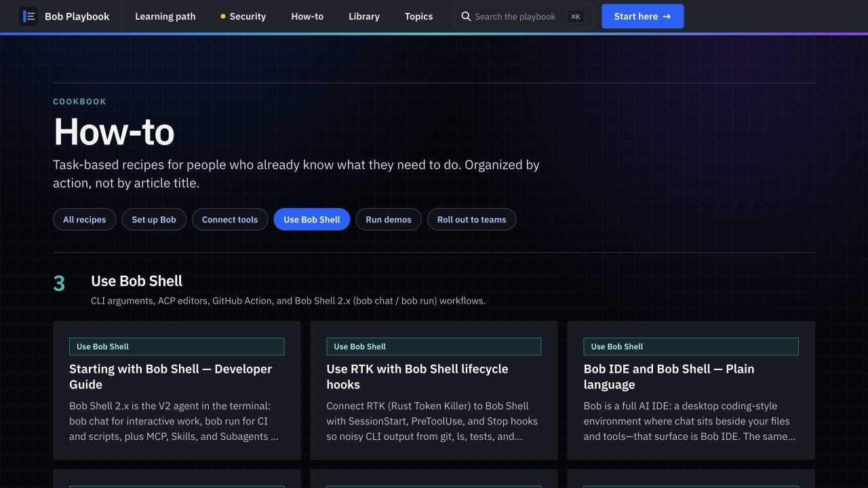Click Use Bob Shell tag on Developer Guide card

coord(176,346)
